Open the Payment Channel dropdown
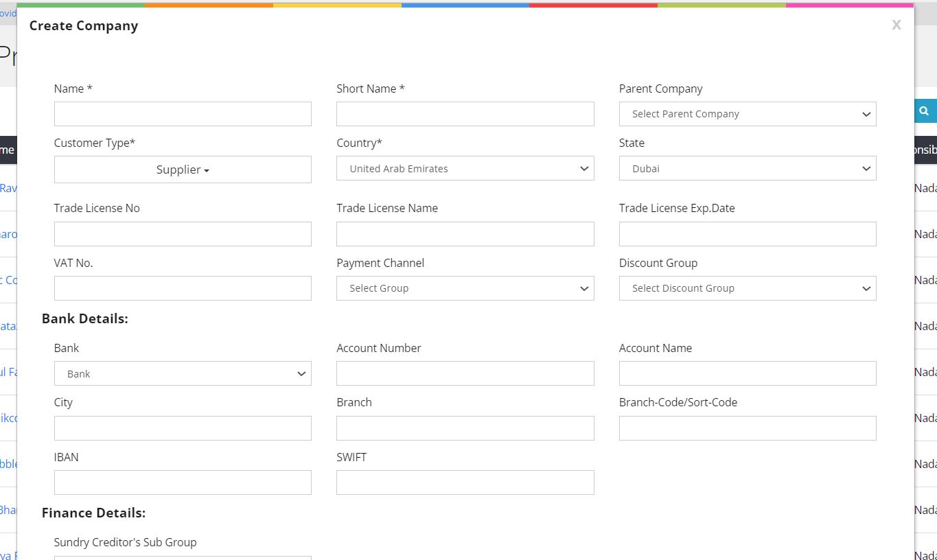Screen dimensions: 937x560 [x=465, y=288]
